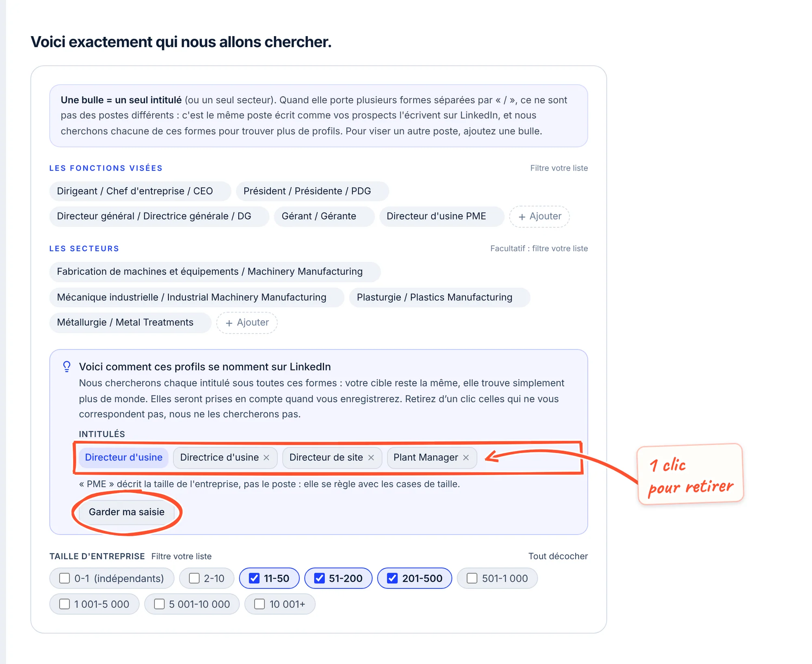This screenshot has width=812, height=664.
Task: Click the TAILLE D'ENTREPRISE label
Action: point(97,556)
